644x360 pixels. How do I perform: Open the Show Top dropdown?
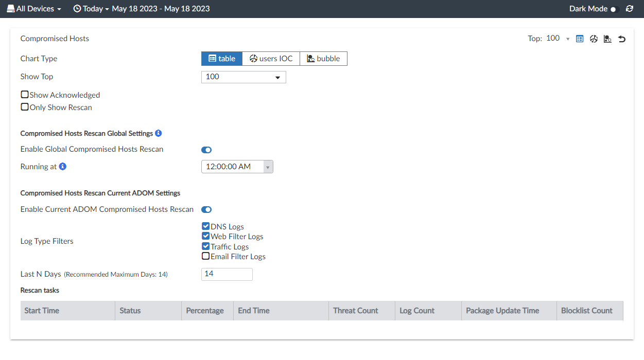point(243,77)
